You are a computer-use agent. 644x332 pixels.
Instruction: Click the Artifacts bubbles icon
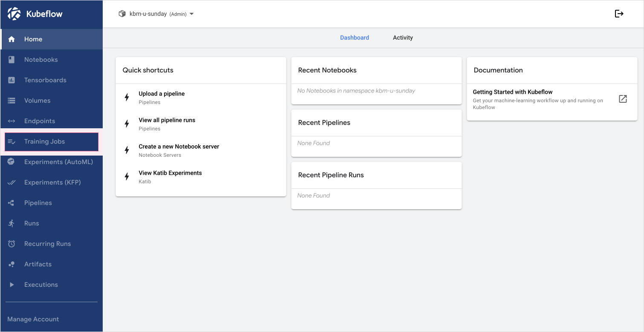[x=12, y=264]
